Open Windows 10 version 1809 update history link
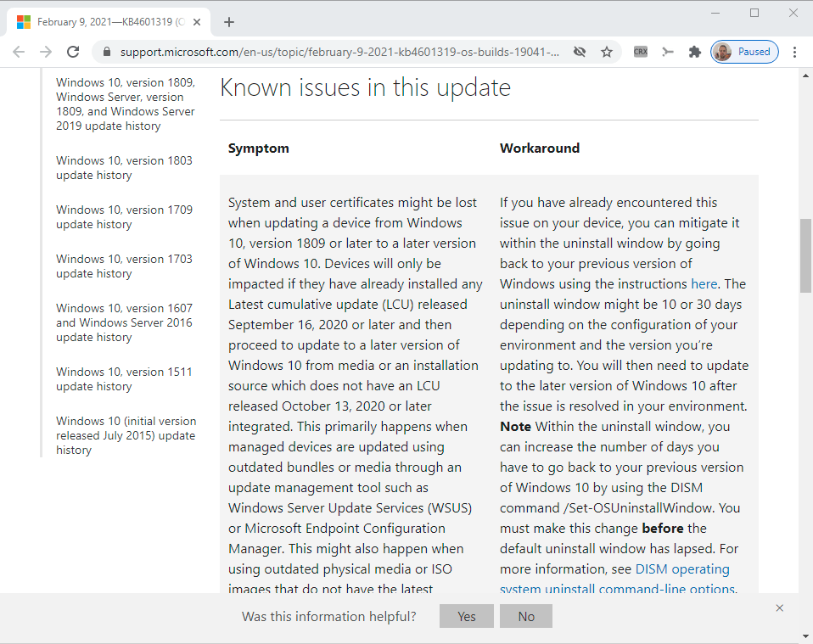 click(126, 104)
